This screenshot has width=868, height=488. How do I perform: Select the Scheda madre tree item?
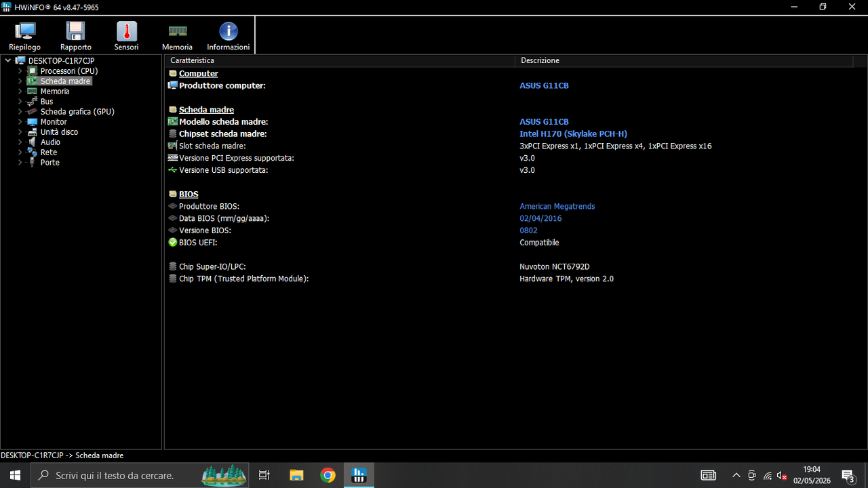(65, 81)
